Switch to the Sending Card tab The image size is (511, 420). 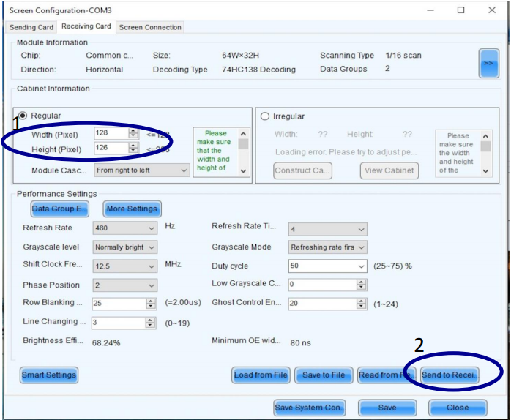31,27
